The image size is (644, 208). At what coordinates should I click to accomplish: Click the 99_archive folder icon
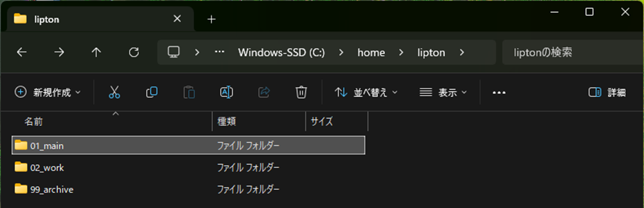pyautogui.click(x=21, y=189)
